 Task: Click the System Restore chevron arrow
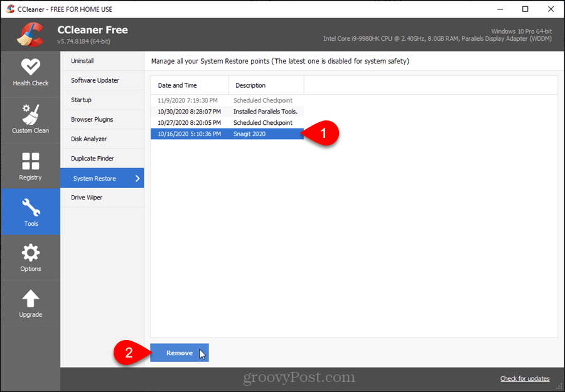pyautogui.click(x=137, y=178)
